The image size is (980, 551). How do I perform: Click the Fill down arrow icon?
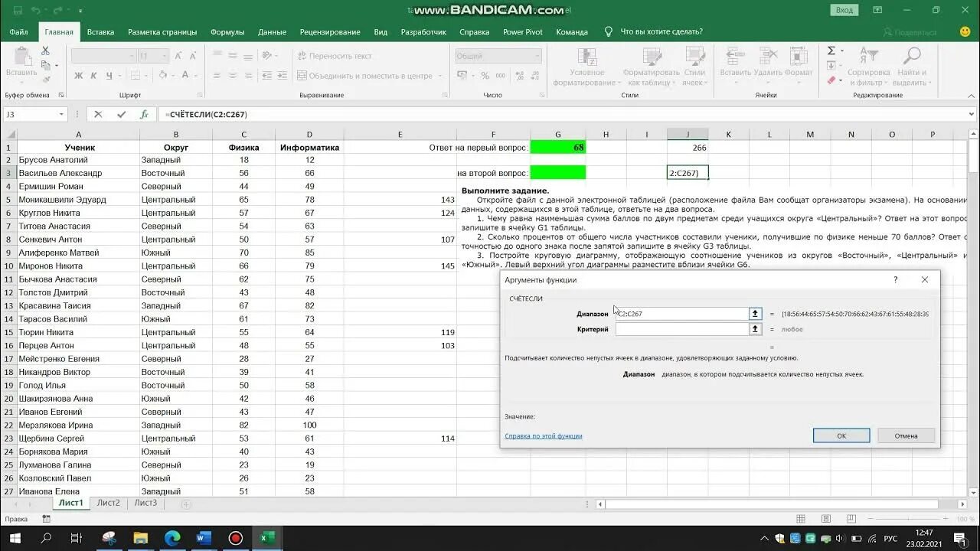click(x=831, y=65)
